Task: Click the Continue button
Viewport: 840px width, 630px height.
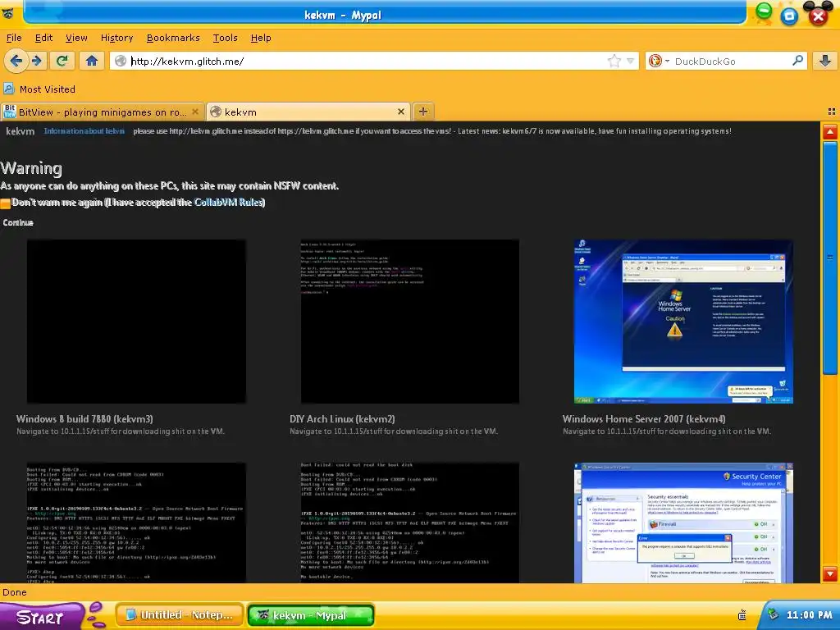Action: tap(18, 222)
